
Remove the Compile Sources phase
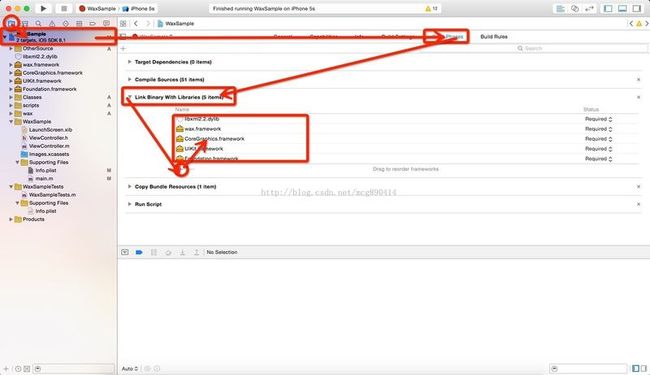click(638, 79)
